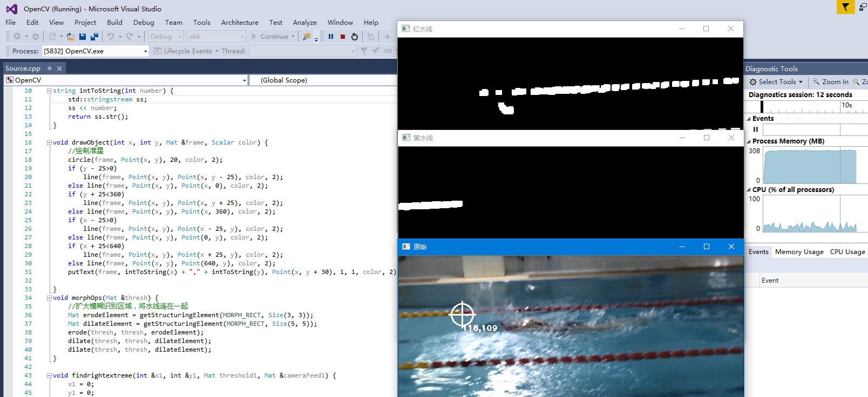Switch to the Events tab in Diagnostic Tools
The height and width of the screenshot is (397, 868).
coord(758,252)
